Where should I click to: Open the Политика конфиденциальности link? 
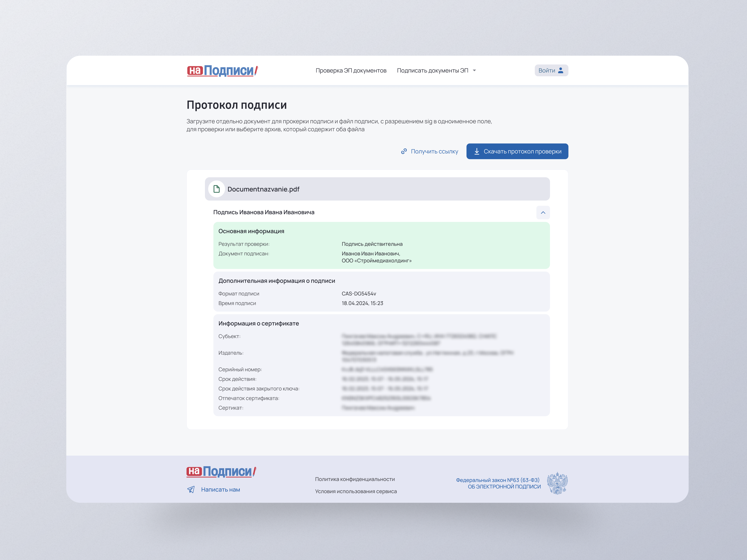click(x=355, y=479)
